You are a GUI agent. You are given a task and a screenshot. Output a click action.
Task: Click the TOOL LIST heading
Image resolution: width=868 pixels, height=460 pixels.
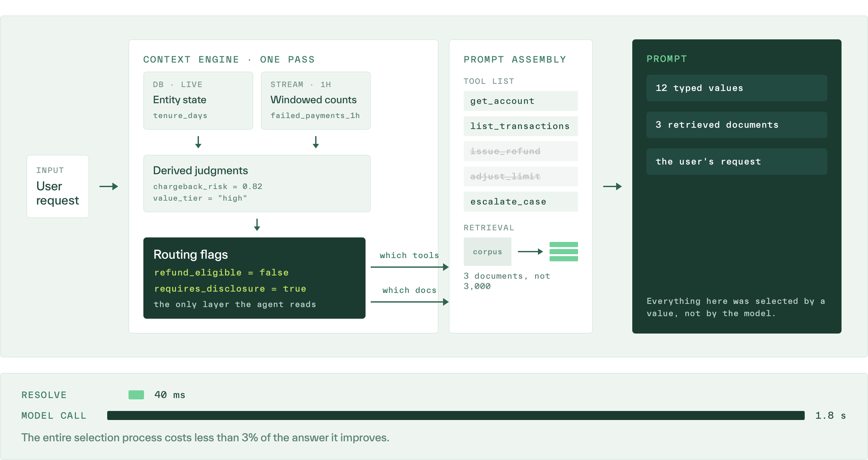[489, 81]
